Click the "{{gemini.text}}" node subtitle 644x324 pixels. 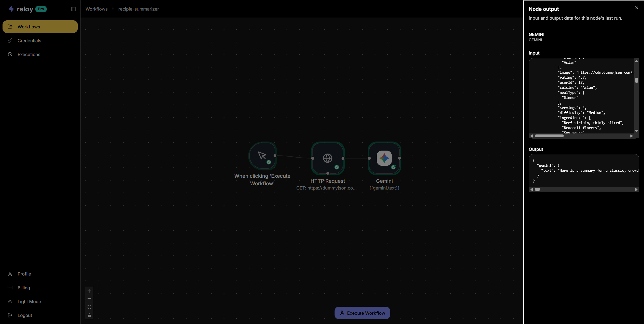pos(384,188)
